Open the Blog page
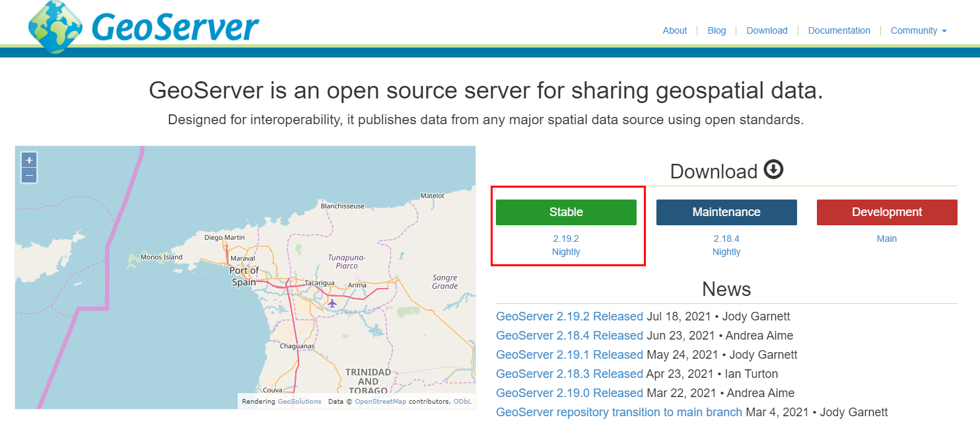The height and width of the screenshot is (440, 980). click(x=717, y=30)
